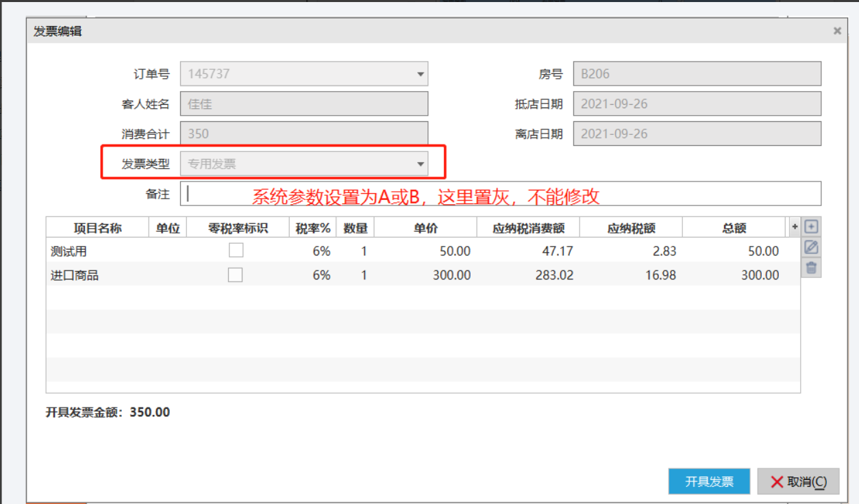Toggle 零税率标识 checkbox for 进口商品
Image resolution: width=859 pixels, height=504 pixels.
coord(236,275)
